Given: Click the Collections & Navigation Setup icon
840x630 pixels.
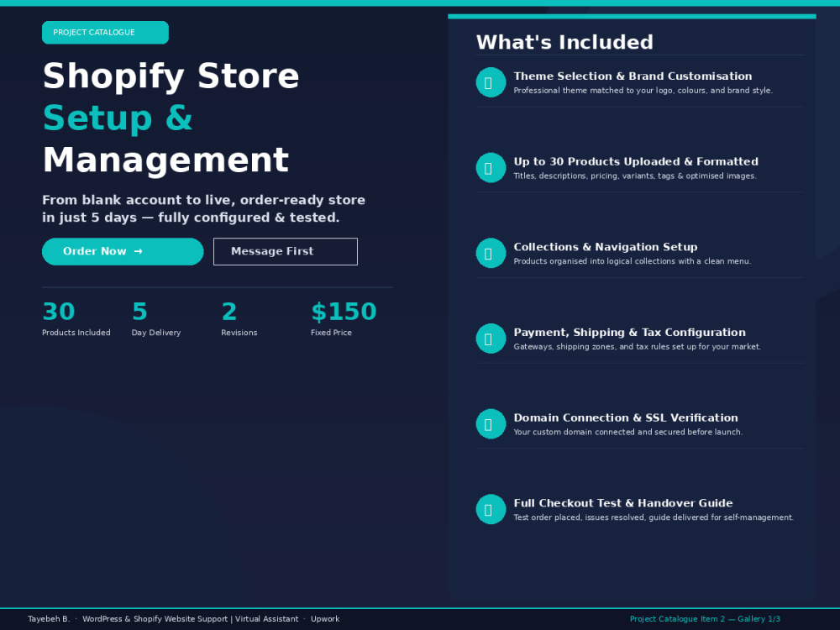Looking at the screenshot, I should click(x=491, y=253).
